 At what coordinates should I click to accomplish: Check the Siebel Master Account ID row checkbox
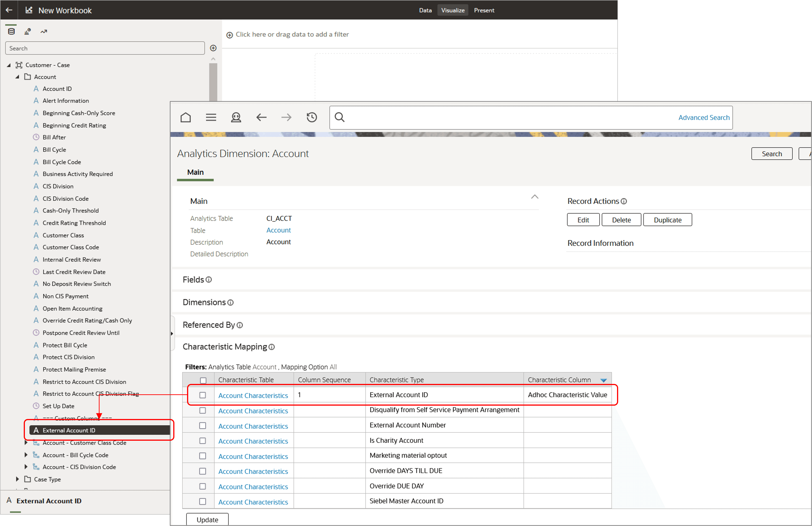(x=203, y=501)
